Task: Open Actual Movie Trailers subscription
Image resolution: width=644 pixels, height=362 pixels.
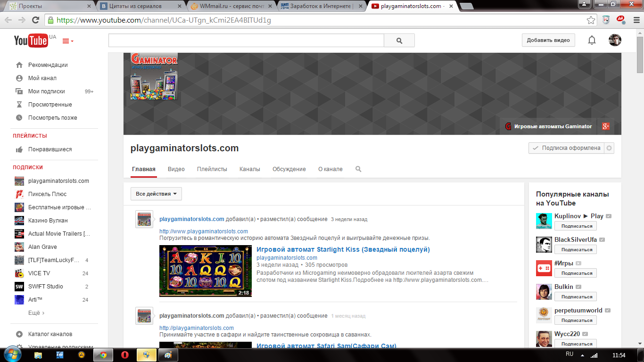Action: coord(59,234)
